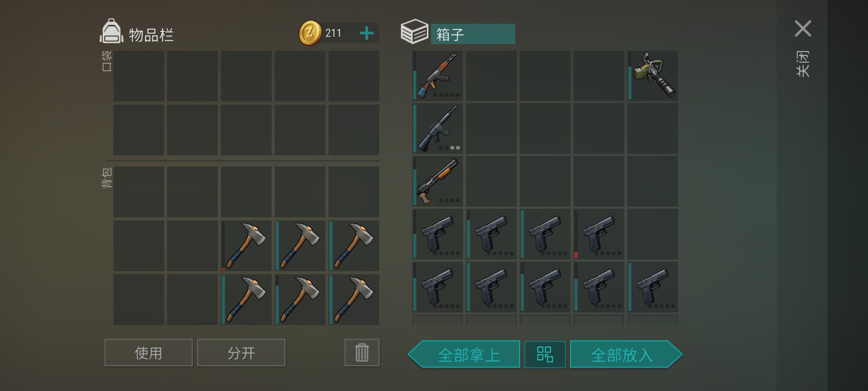Select the pistol with red durability bar
868x391 pixels.
599,234
